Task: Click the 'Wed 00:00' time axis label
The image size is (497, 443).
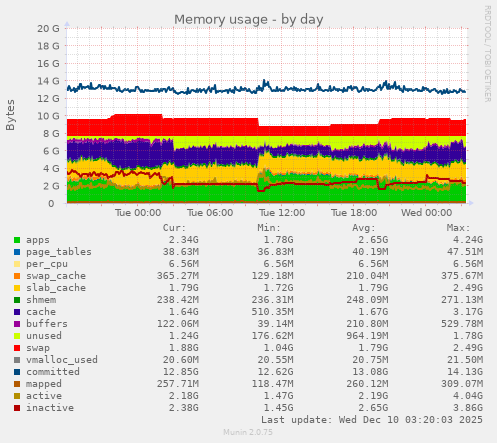Action: pyautogui.click(x=426, y=213)
